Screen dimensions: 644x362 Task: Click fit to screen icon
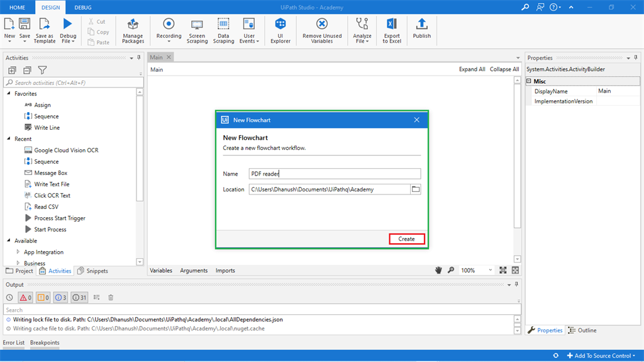502,270
